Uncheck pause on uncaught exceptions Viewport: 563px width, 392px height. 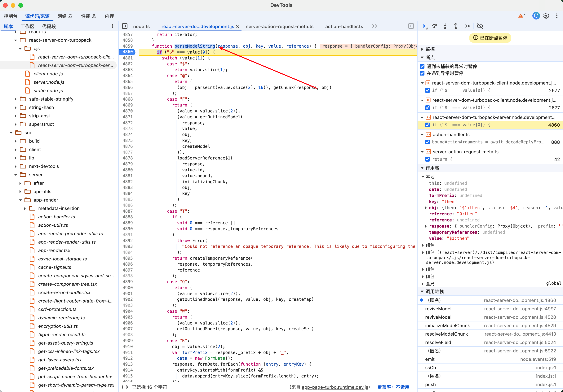click(422, 66)
